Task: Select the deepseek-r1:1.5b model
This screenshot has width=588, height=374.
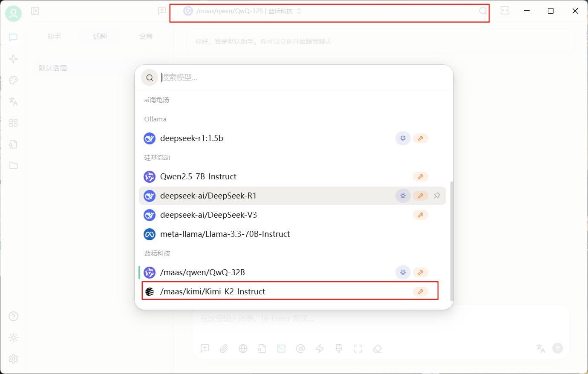Action: pos(292,138)
